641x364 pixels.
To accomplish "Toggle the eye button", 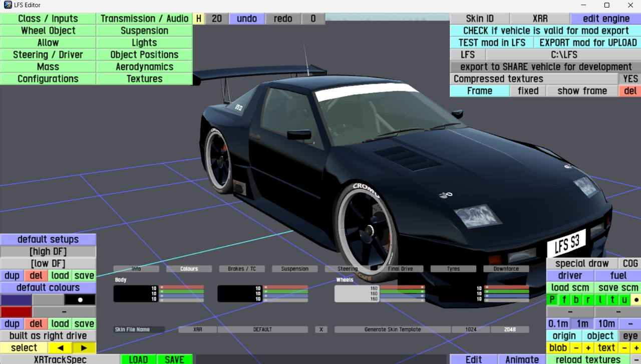I will pos(630,335).
